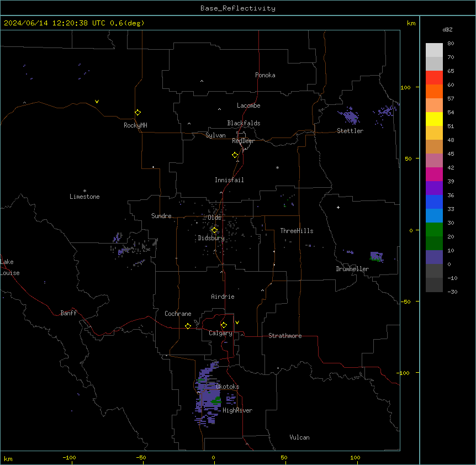476x465 pixels.
Task: Click the -50 tick on the right axis
Action: 405,302
